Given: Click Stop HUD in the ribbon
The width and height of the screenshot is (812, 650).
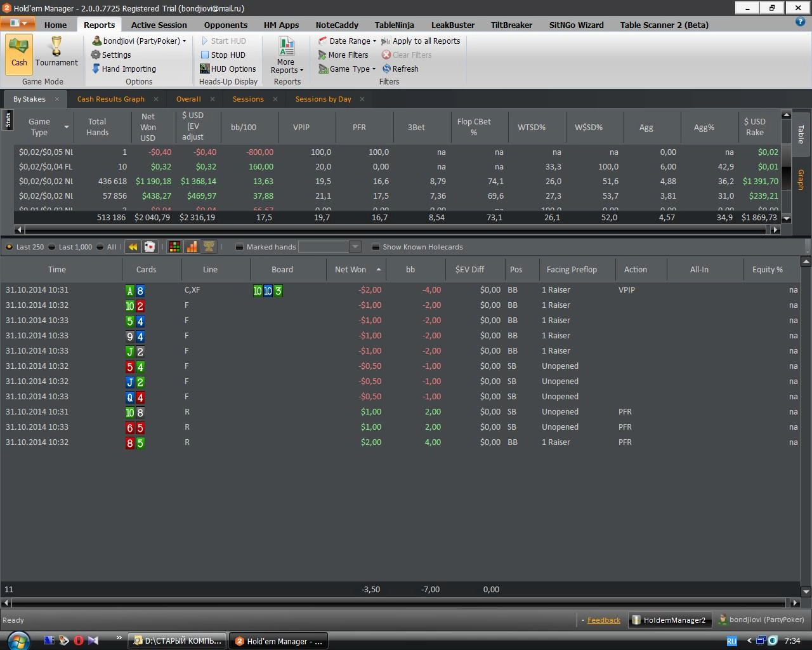Looking at the screenshot, I should pos(223,55).
